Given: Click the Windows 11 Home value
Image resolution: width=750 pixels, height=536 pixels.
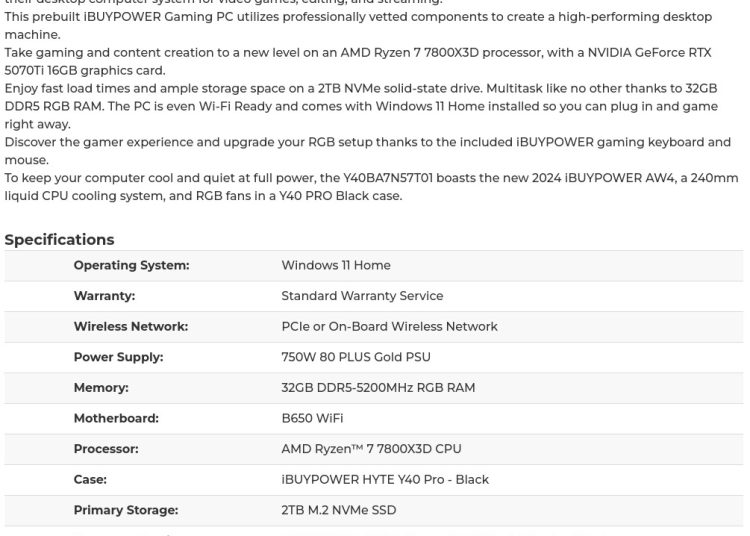Looking at the screenshot, I should tap(336, 265).
